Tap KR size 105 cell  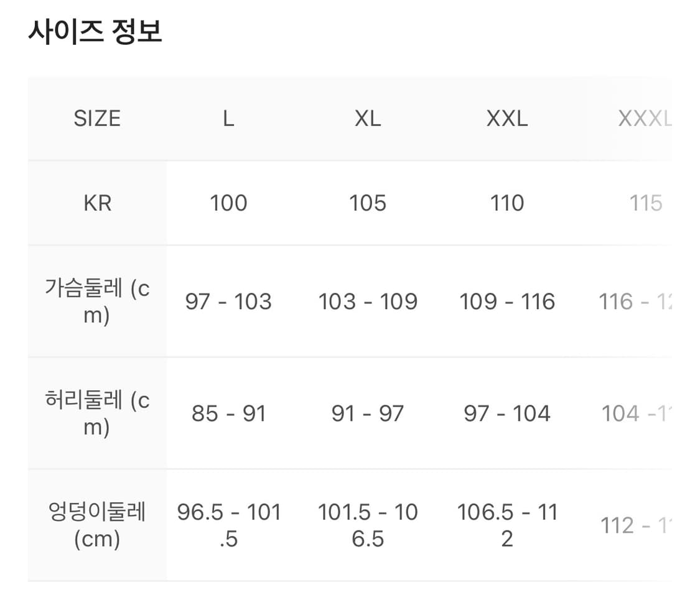coord(368,203)
